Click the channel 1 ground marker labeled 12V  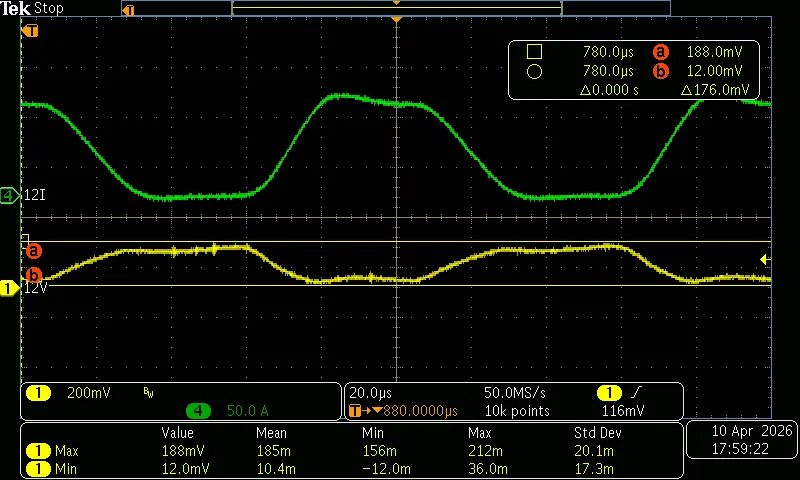10,288
